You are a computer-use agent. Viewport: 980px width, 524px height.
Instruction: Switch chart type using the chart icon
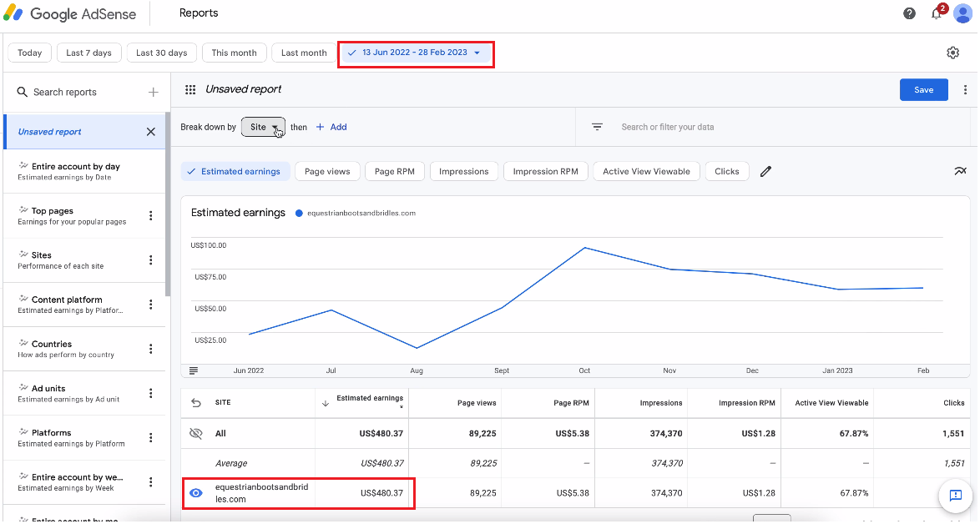960,171
